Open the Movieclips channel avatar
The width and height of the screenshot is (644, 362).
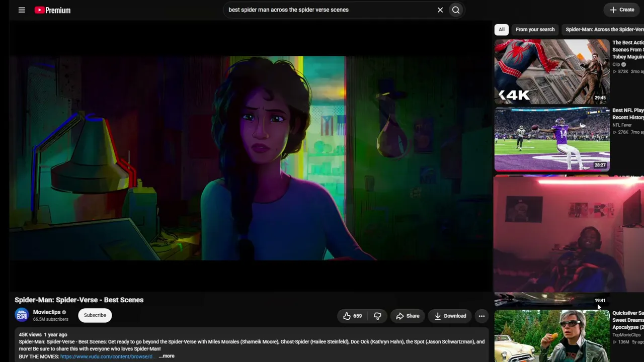point(22,315)
